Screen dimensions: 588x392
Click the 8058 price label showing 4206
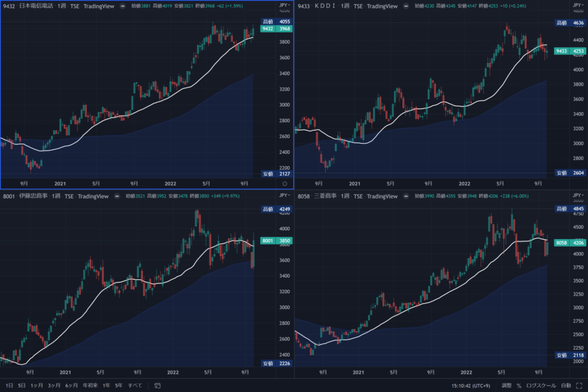click(x=570, y=243)
